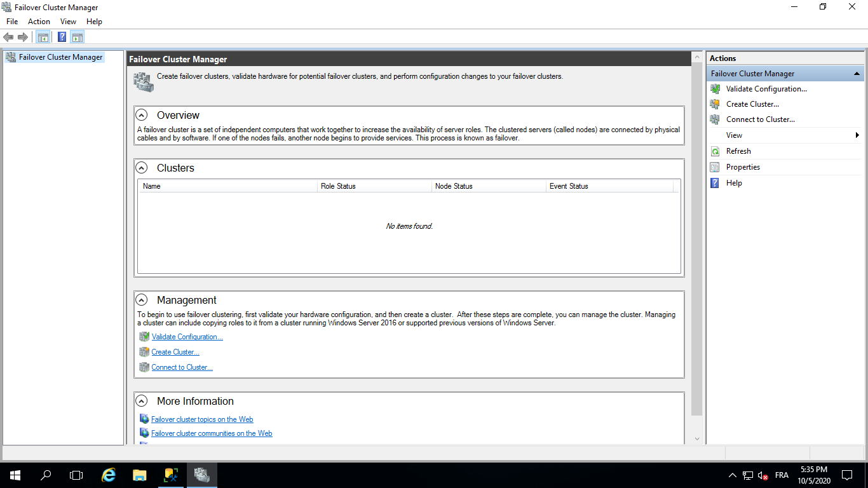Viewport: 868px width, 488px height.
Task: Choose Connect to Cluster in Actions pane
Action: [761, 119]
